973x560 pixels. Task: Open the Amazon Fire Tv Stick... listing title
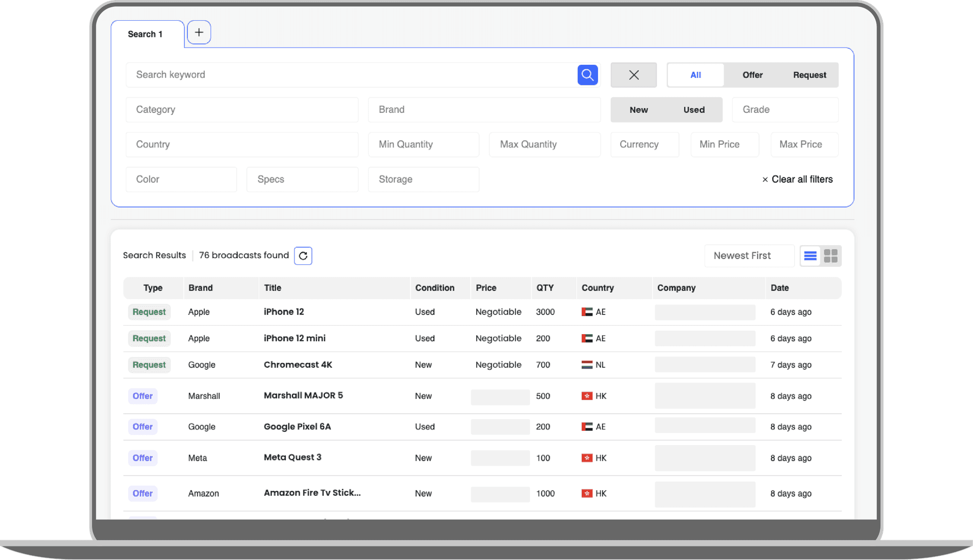click(312, 493)
